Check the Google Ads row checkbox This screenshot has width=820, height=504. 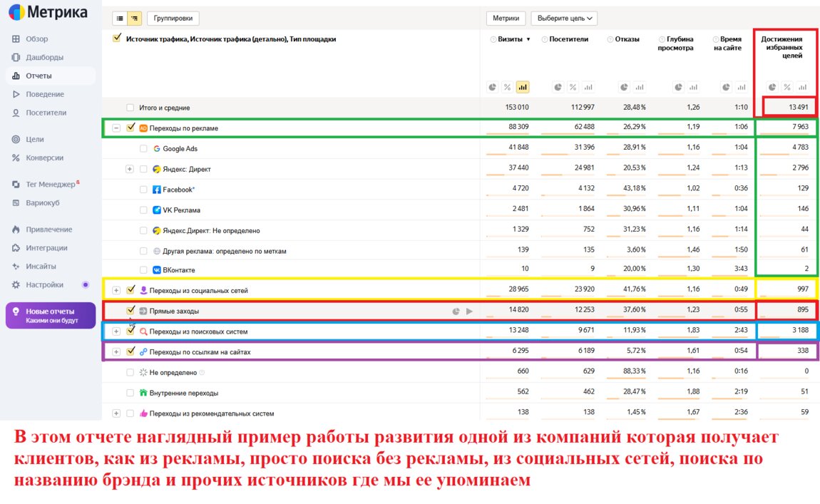[143, 149]
